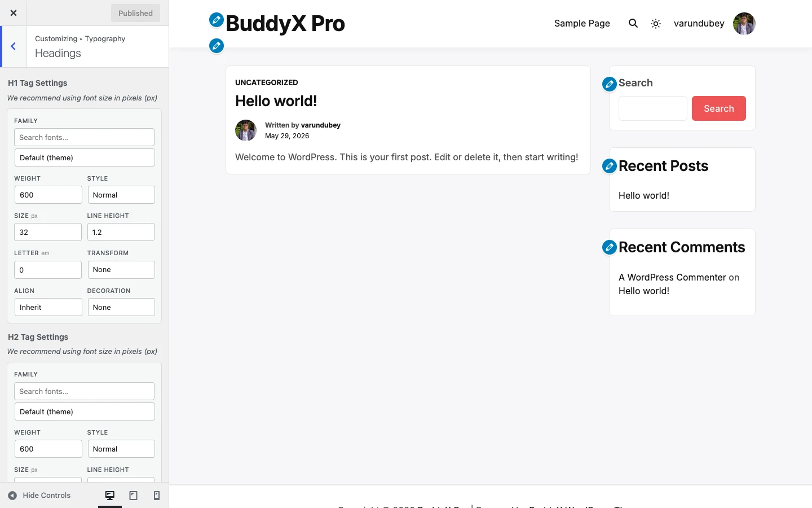Edit the Recent Posts widget via pencil shortcut

pos(610,166)
